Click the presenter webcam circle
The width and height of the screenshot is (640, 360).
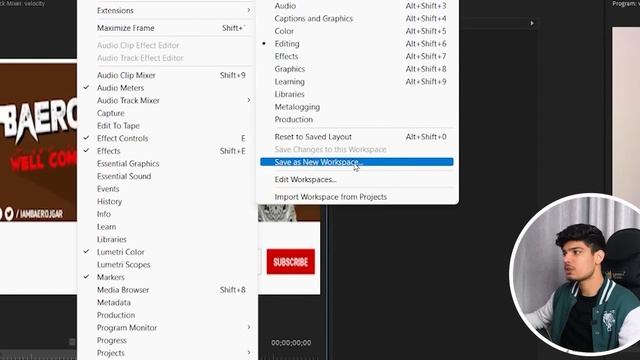point(576,275)
